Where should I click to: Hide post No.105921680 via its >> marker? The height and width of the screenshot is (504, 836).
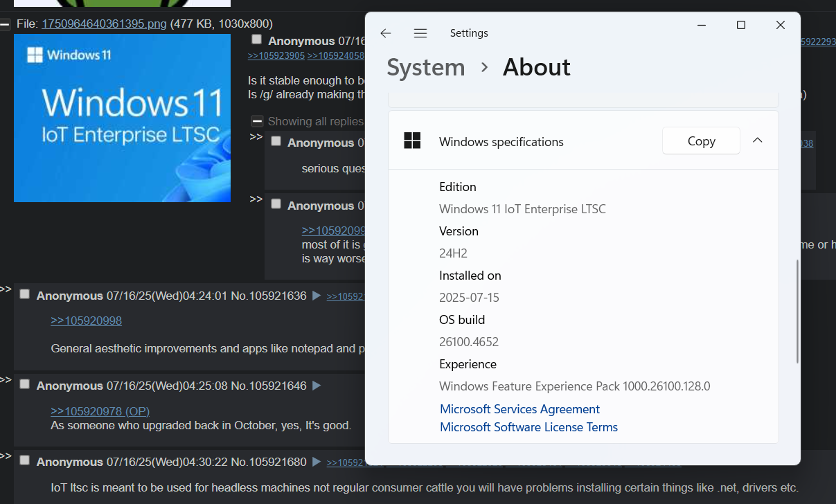pos(6,456)
